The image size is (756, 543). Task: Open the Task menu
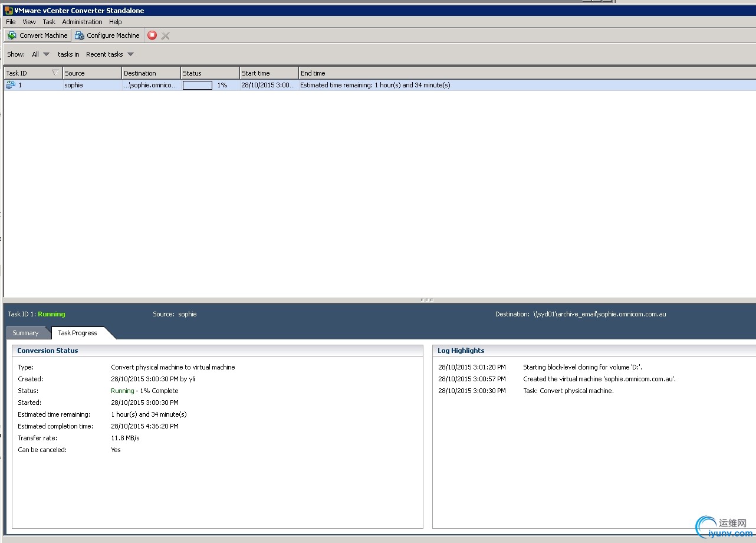pyautogui.click(x=49, y=22)
